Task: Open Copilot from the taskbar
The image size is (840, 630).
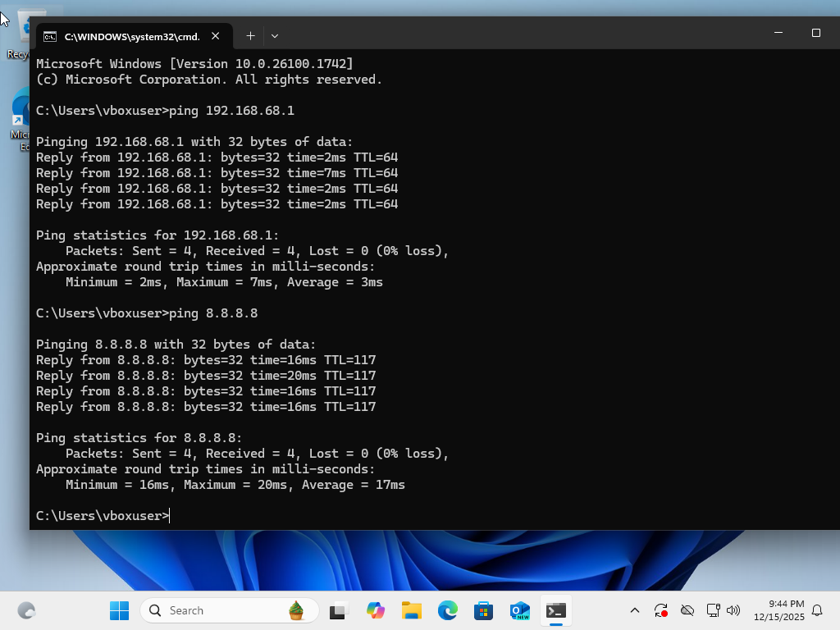Action: click(x=375, y=610)
